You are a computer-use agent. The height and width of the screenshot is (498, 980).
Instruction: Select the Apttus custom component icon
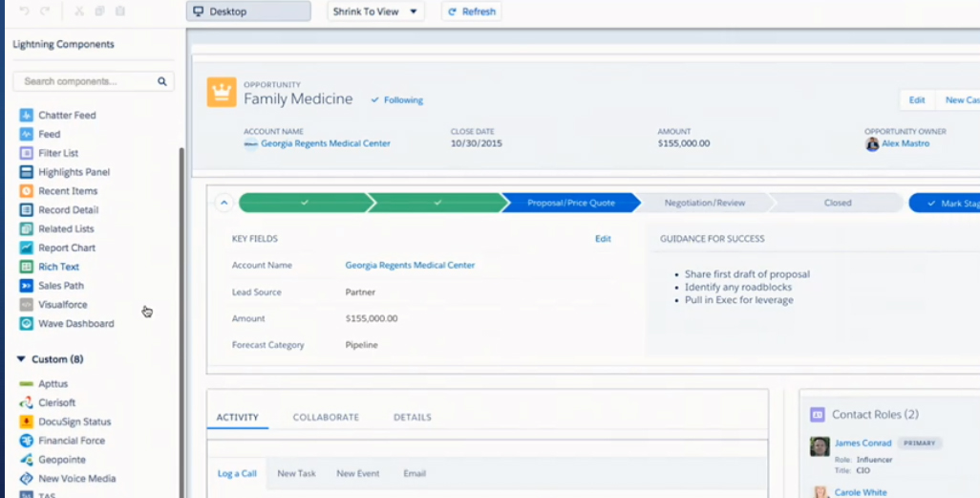(x=26, y=383)
